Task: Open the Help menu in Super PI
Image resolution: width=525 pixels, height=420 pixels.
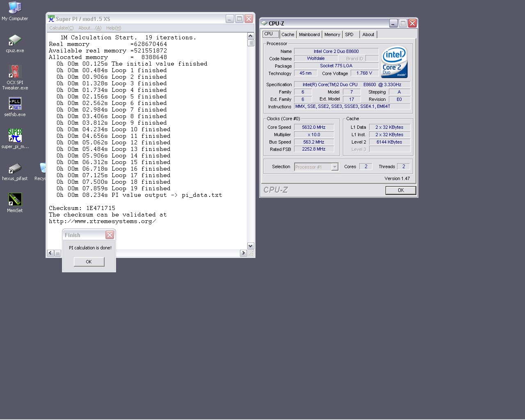Action: point(114,28)
